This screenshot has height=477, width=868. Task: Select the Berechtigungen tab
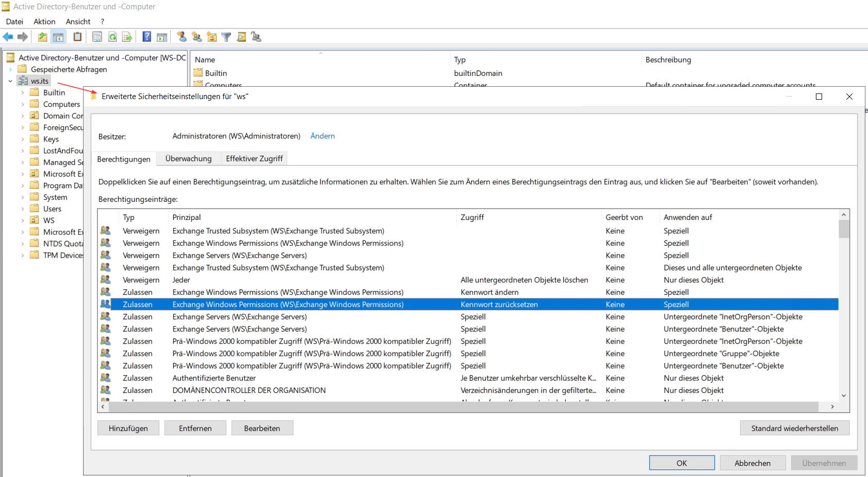pyautogui.click(x=124, y=158)
